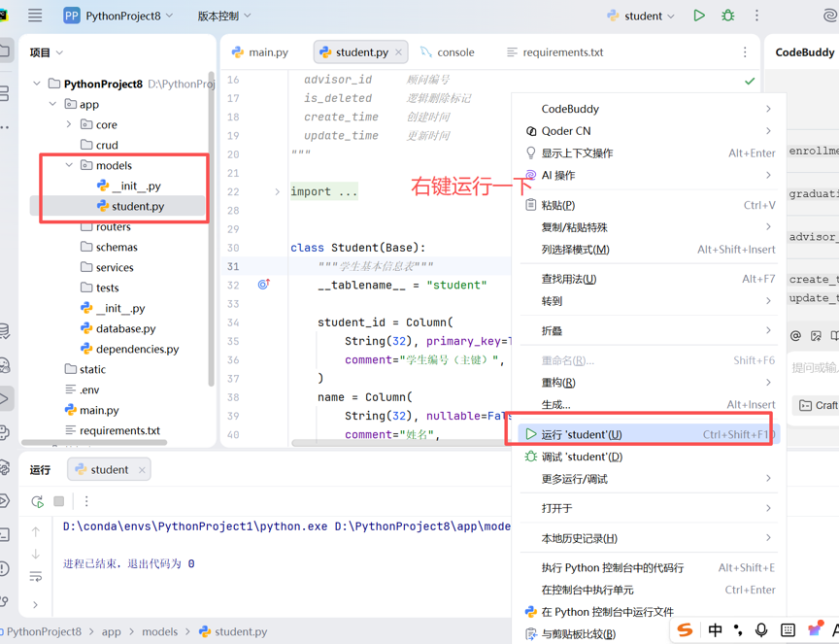The image size is (839, 644).
Task: Collapse the app folder
Action: coord(52,104)
